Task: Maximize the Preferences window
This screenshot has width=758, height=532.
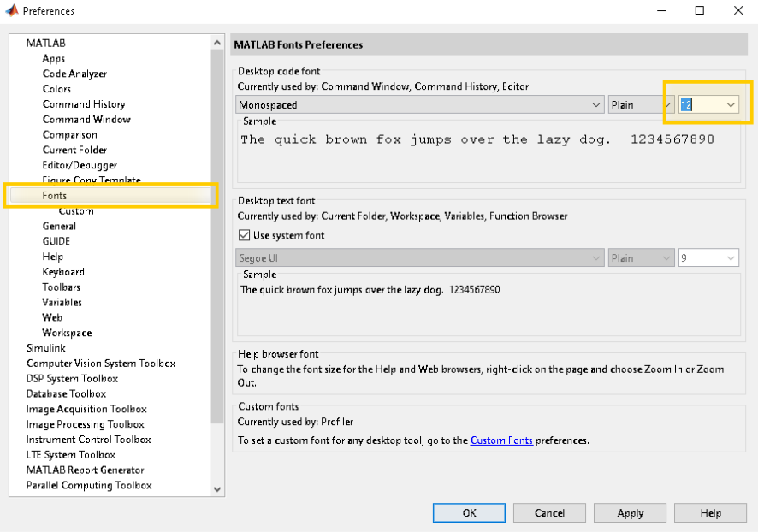Action: [700, 10]
